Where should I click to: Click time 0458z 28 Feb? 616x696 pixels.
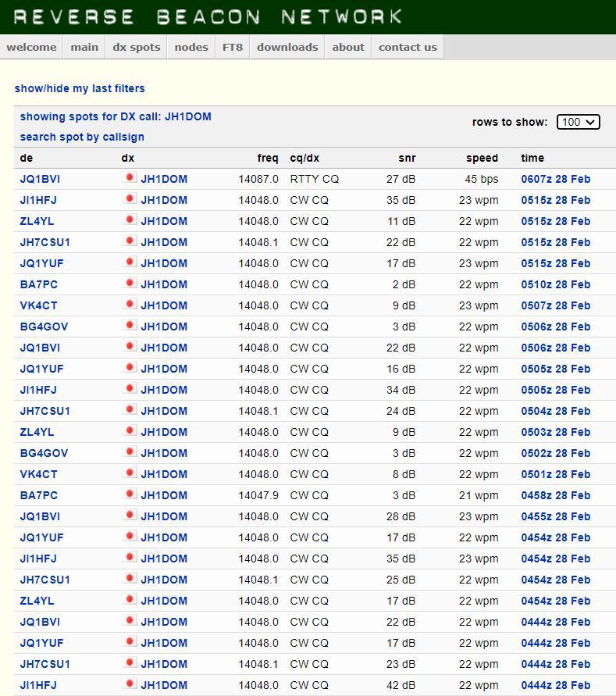click(556, 495)
